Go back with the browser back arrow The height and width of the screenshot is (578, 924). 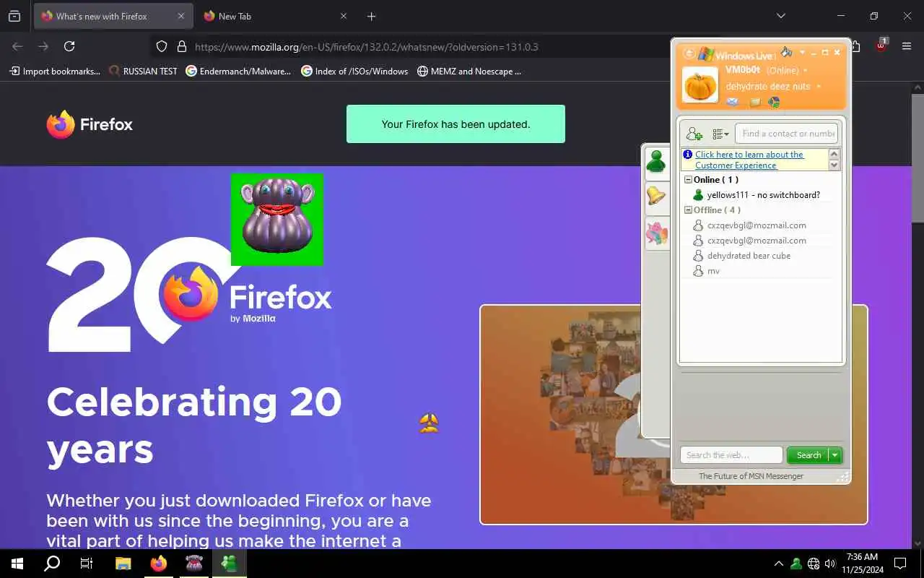pos(17,46)
